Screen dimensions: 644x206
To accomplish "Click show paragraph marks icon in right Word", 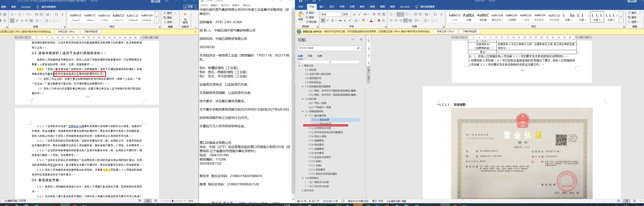I will click(441, 14).
